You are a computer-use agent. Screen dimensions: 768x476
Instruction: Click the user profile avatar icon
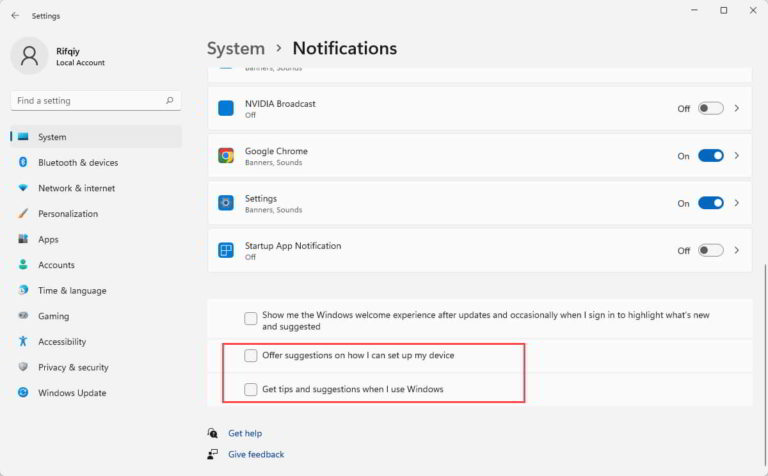pyautogui.click(x=29, y=56)
